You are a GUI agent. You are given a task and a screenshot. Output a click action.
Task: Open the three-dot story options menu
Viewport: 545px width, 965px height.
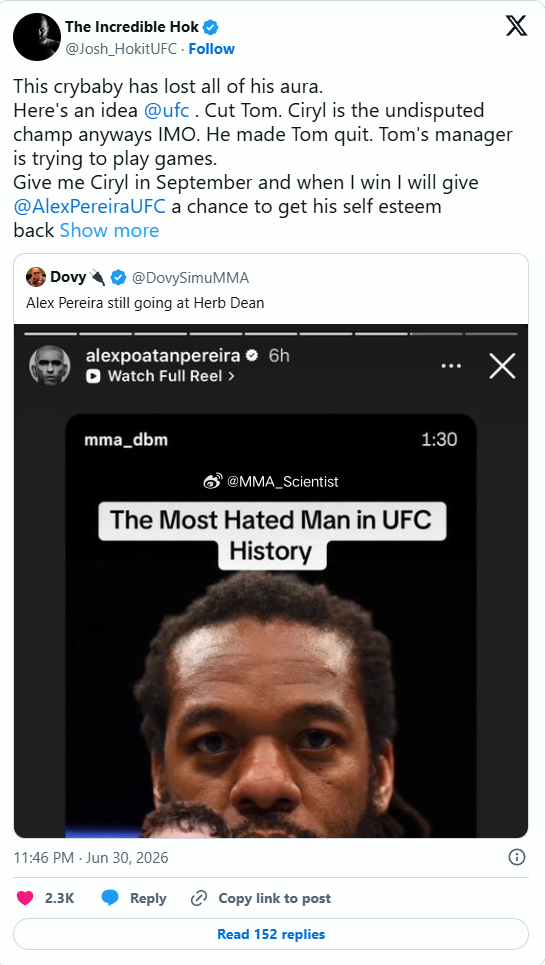(x=452, y=366)
